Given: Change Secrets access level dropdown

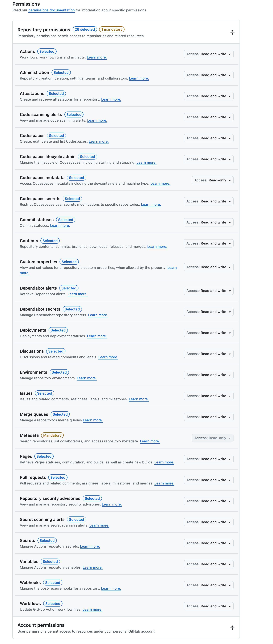Looking at the screenshot, I should (x=208, y=543).
